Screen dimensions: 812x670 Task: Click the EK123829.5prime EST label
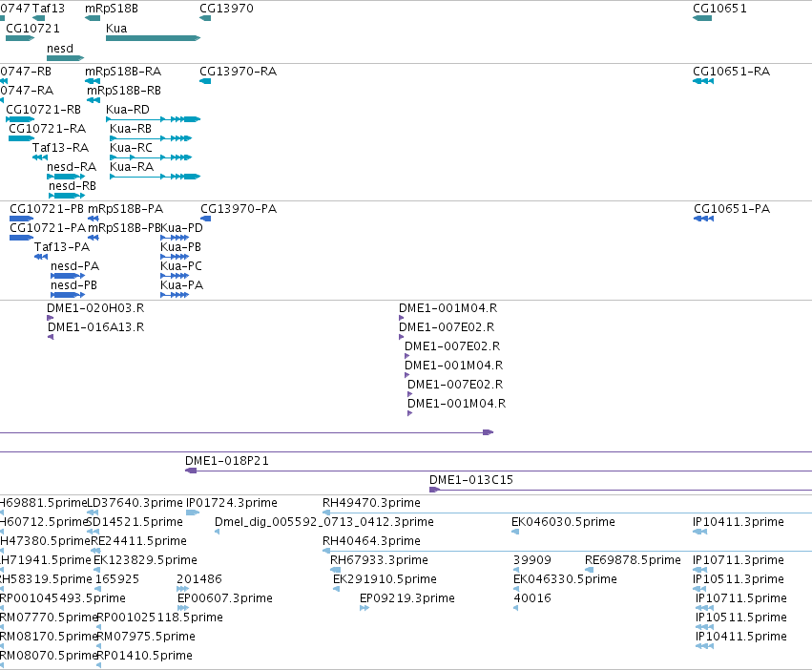coord(145,560)
